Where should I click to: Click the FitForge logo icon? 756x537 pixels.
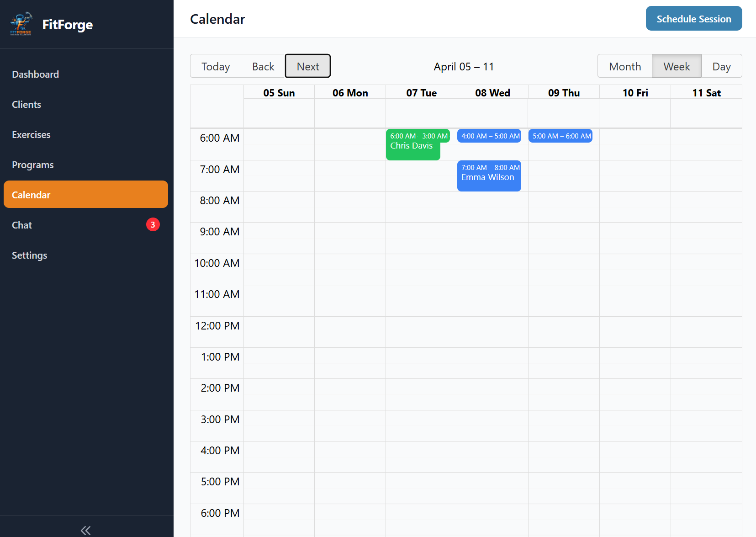21,24
